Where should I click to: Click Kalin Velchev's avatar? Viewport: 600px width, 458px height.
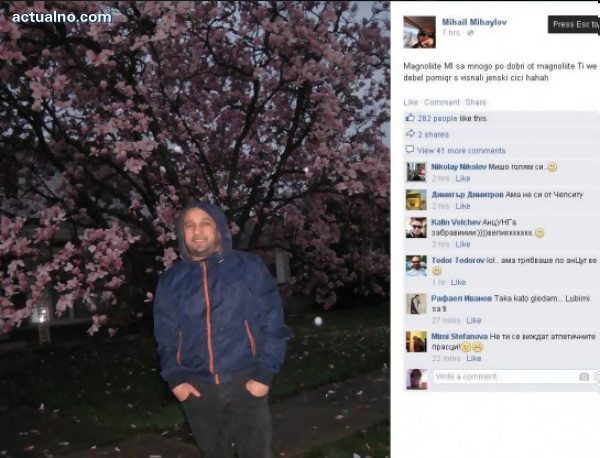pyautogui.click(x=416, y=228)
